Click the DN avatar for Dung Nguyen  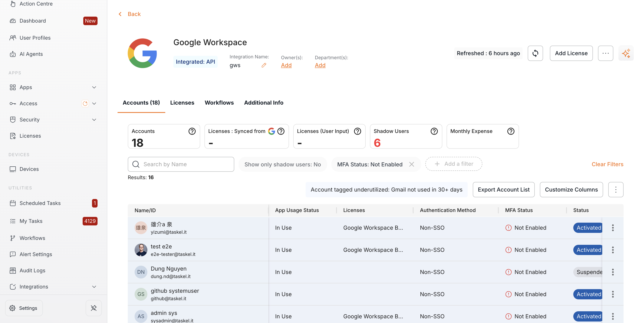pos(141,272)
